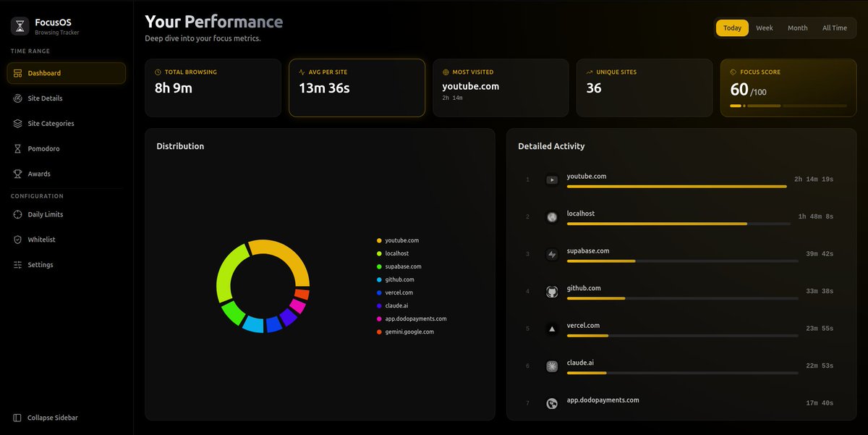Click the tag icon beside Focus Score
Screen dimensions: 868x435
pos(733,72)
